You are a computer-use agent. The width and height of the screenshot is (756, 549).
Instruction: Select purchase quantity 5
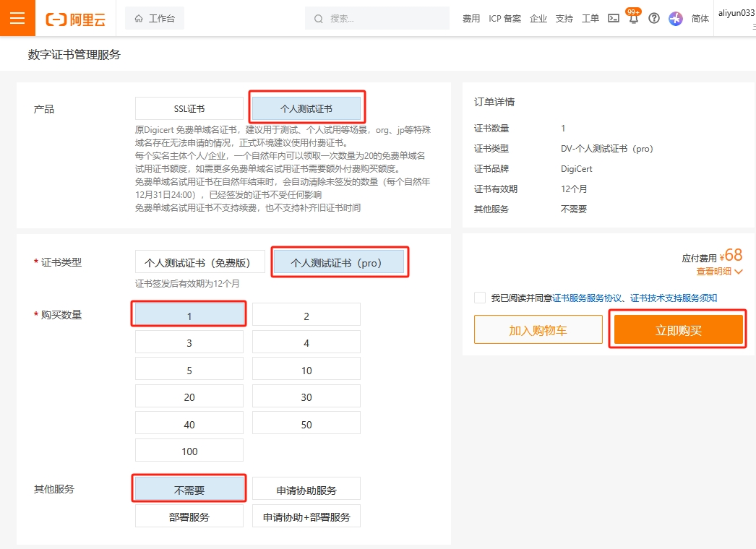189,370
